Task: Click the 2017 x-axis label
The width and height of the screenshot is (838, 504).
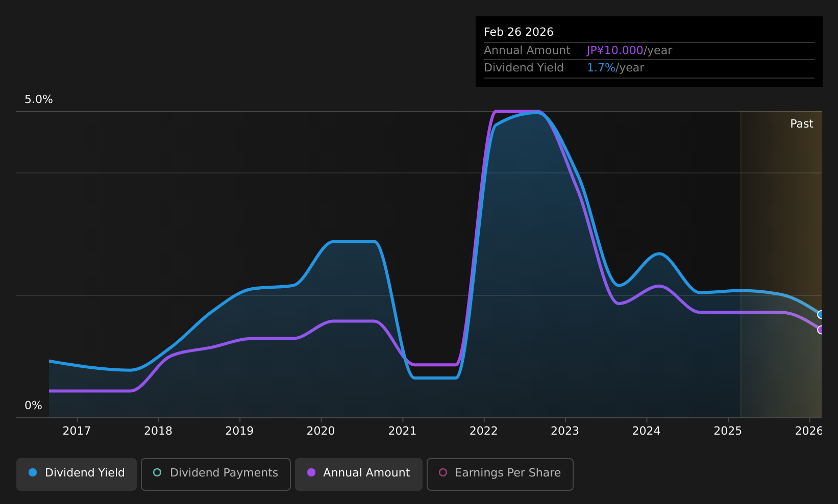Action: point(77,431)
